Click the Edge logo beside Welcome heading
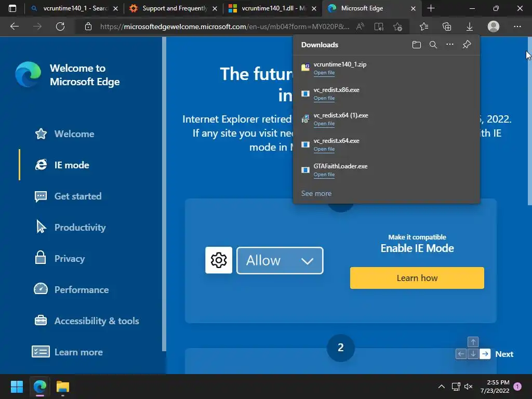This screenshot has width=532, height=399. pyautogui.click(x=28, y=74)
